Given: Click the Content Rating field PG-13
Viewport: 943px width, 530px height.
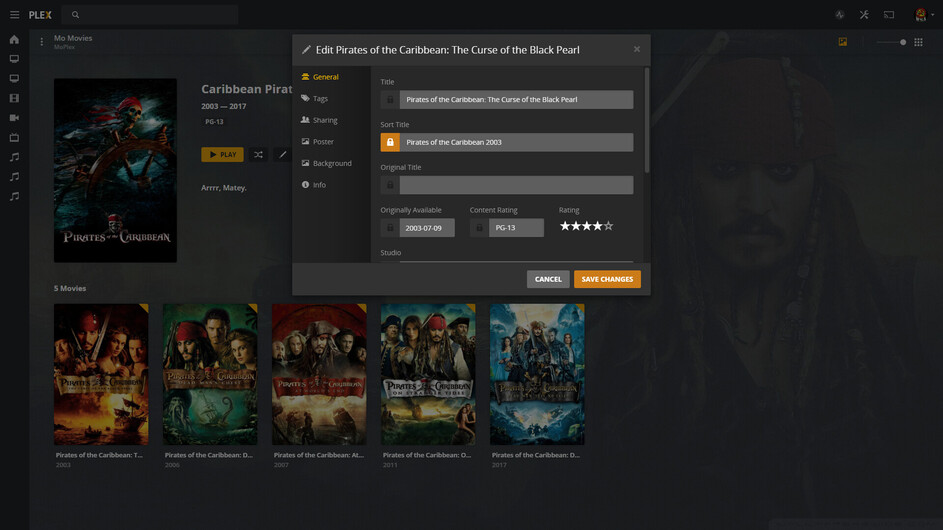Looking at the screenshot, I should (516, 228).
